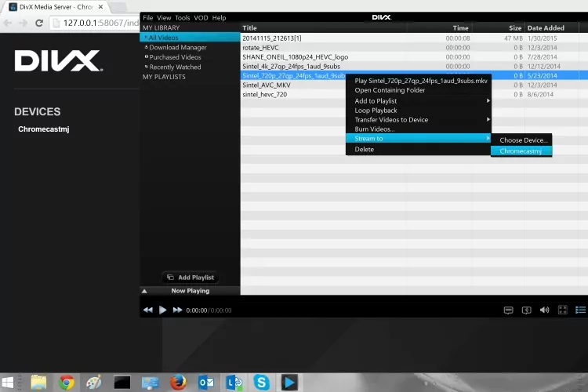This screenshot has height=392, width=588.
Task: Expand Add to Playlist submenu
Action: [418, 101]
